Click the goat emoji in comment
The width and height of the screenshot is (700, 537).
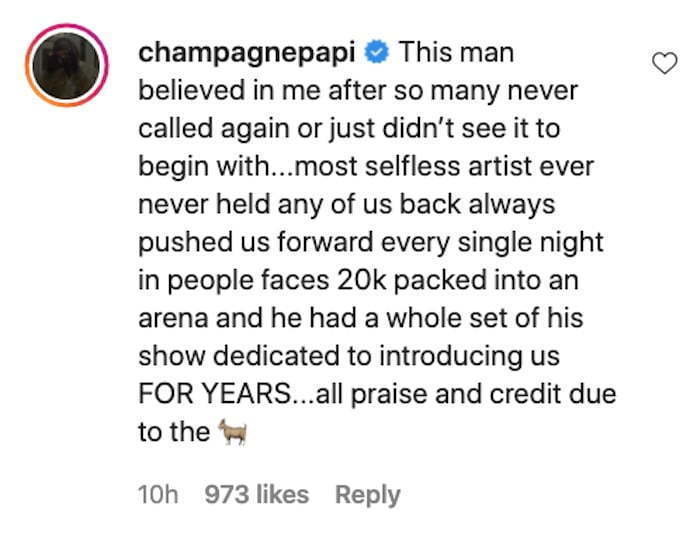[233, 432]
